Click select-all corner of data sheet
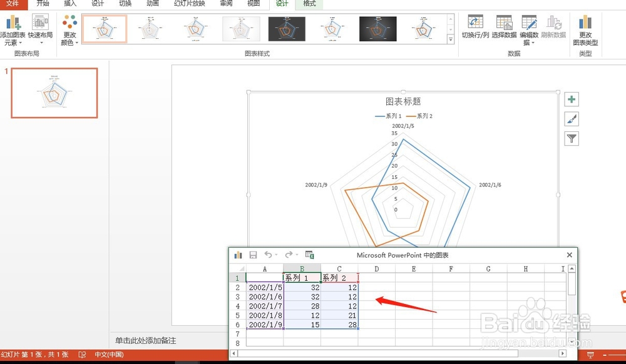 tap(237, 269)
